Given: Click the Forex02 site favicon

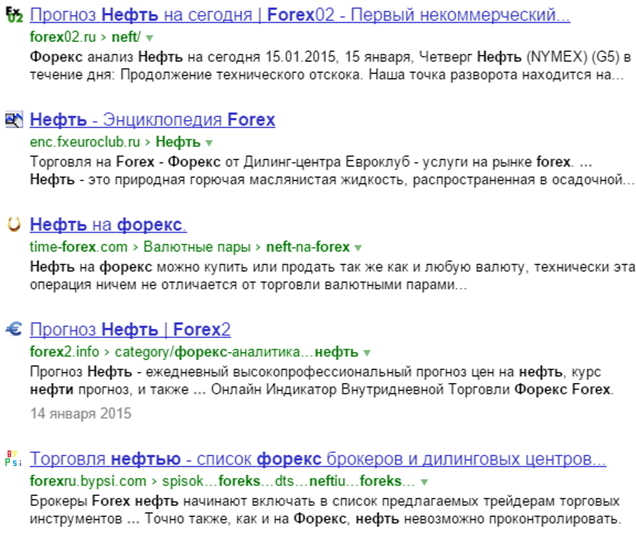Looking at the screenshot, I should [x=14, y=14].
